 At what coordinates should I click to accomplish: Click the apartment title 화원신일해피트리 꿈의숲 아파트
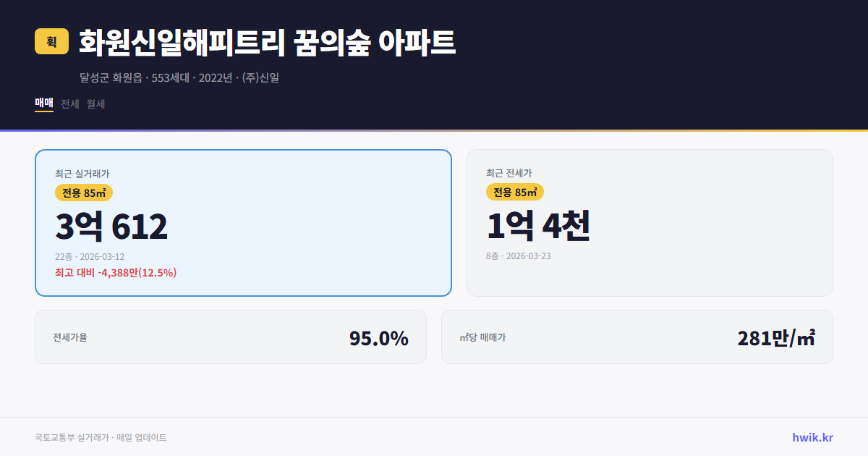(266, 42)
